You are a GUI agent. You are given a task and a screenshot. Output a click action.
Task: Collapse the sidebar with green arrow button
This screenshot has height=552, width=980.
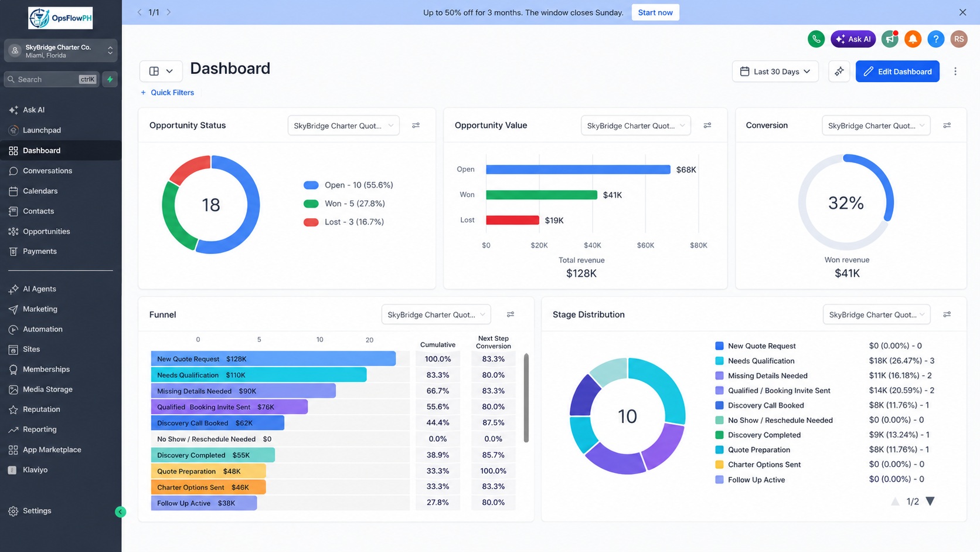[x=120, y=512]
